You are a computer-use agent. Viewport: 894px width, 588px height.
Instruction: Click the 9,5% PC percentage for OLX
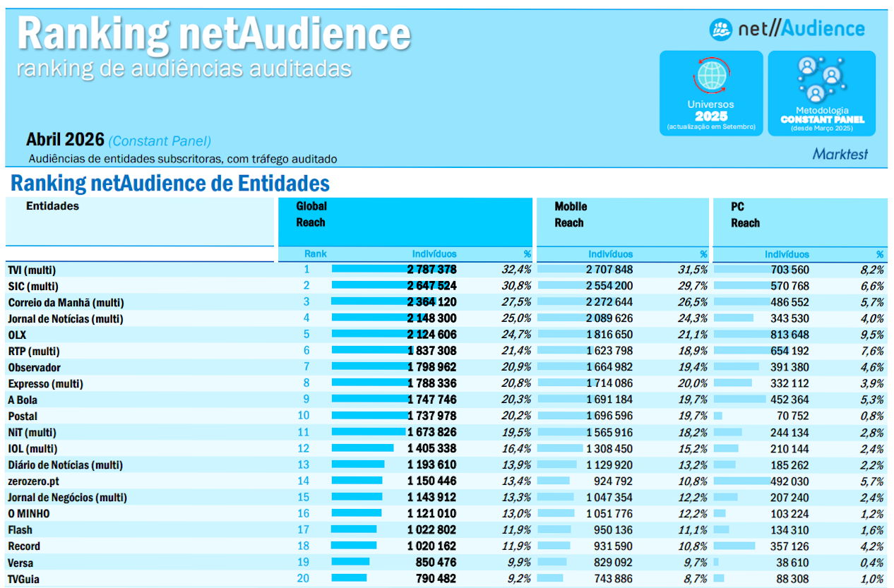873,335
